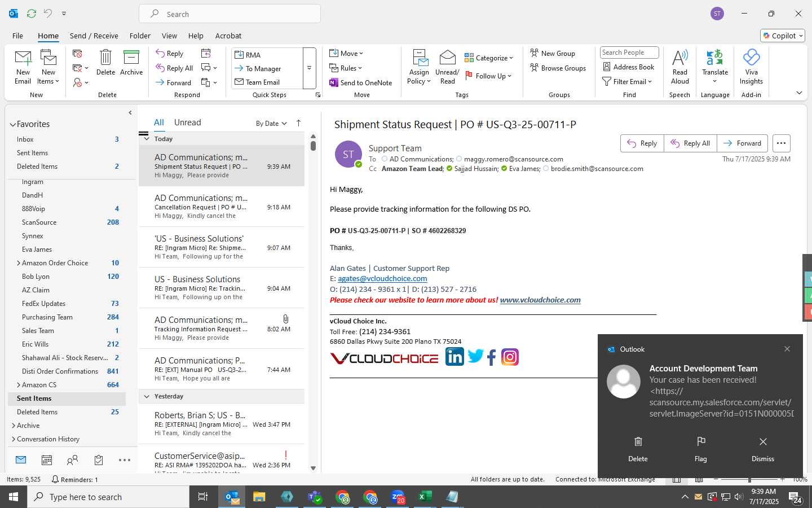Open the Follow Up dropdown
Screen dimensions: 812x508
point(488,76)
